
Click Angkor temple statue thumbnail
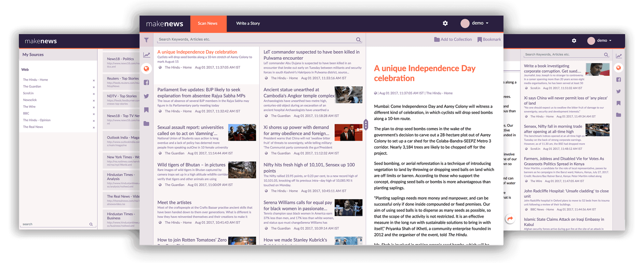point(348,95)
